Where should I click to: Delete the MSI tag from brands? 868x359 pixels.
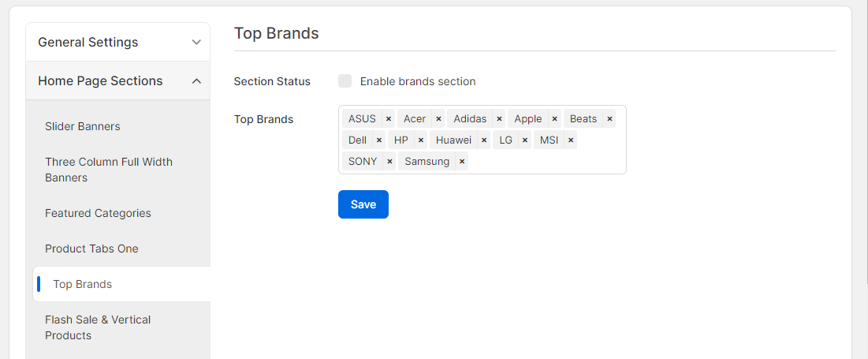pyautogui.click(x=570, y=140)
